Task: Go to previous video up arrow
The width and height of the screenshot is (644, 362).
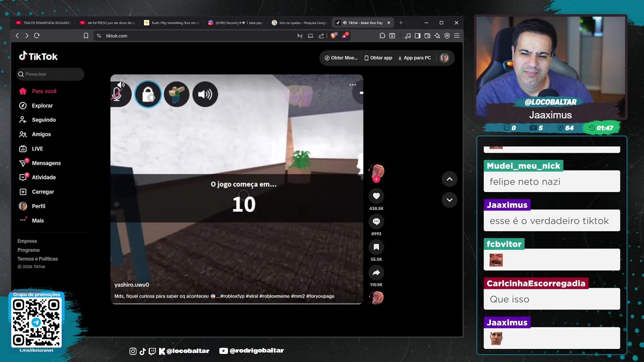Action: (x=449, y=179)
